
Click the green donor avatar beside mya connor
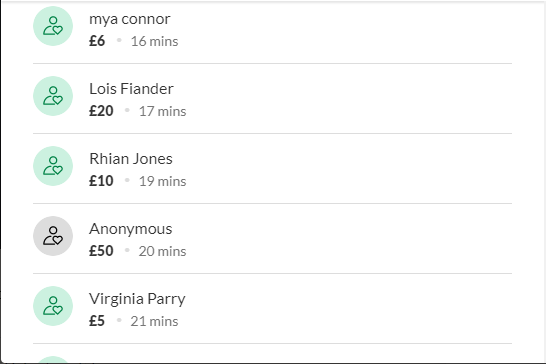pos(53,26)
